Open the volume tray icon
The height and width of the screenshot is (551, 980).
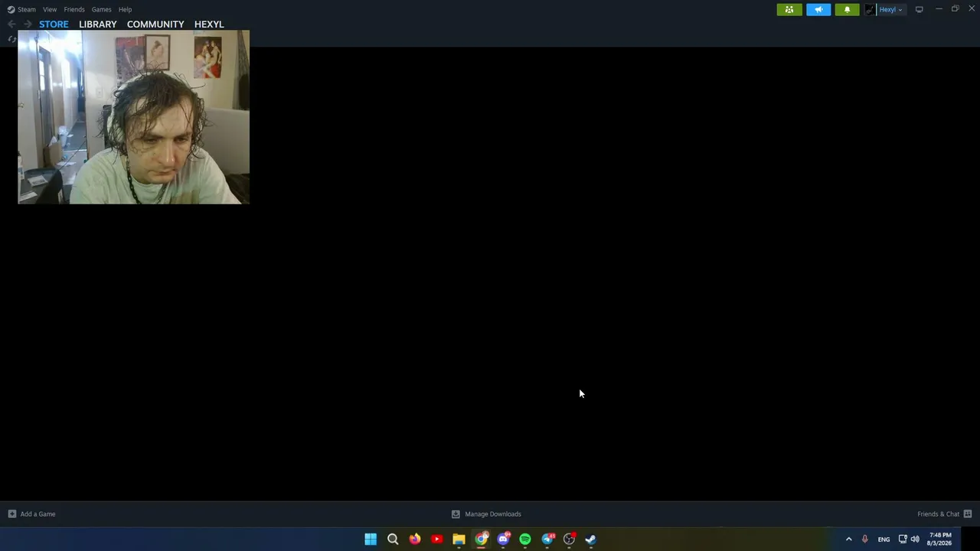pos(915,540)
